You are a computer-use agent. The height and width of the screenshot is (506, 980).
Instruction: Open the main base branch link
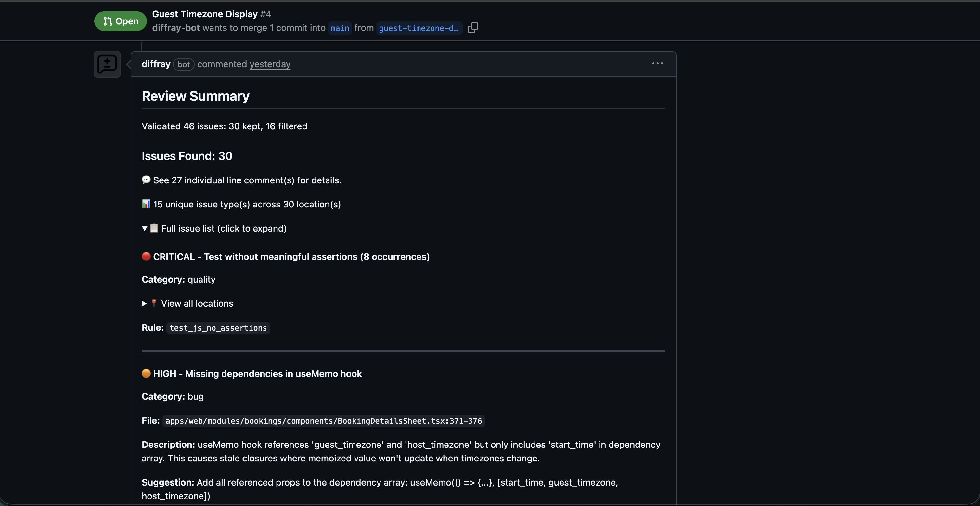point(340,28)
